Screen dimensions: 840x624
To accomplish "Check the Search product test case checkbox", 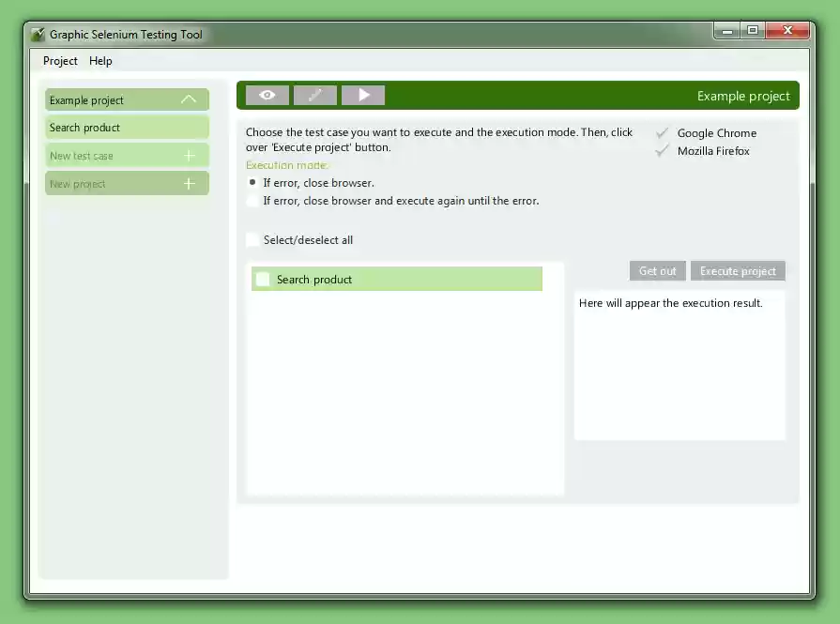I will click(x=263, y=279).
